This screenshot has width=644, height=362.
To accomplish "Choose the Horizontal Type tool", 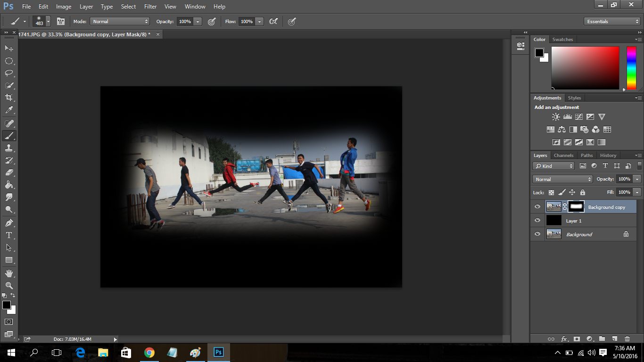I will [8, 235].
